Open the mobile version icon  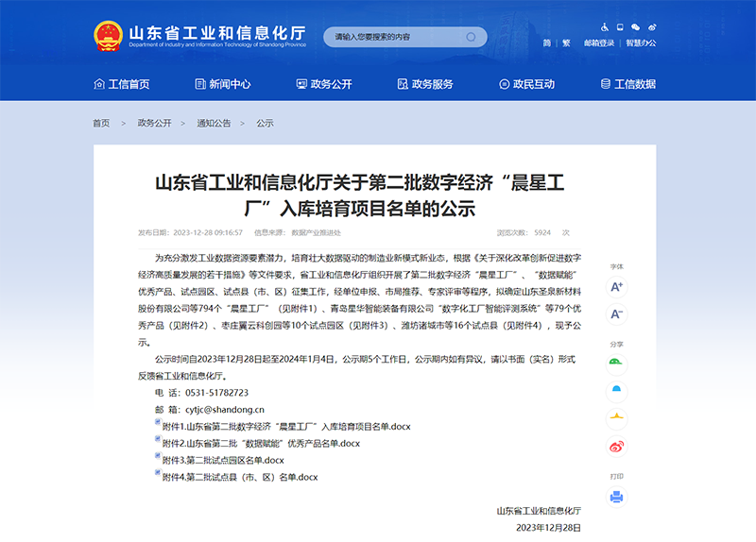click(620, 27)
